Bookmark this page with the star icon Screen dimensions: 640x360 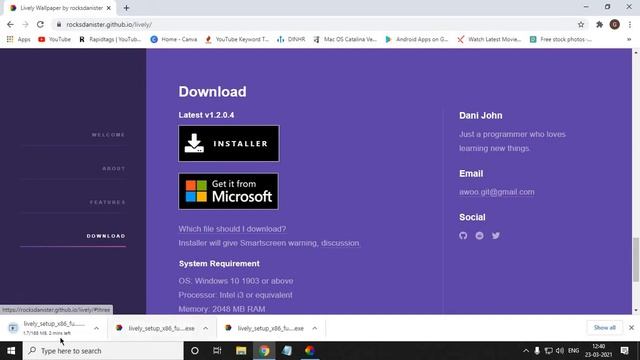coord(581,24)
